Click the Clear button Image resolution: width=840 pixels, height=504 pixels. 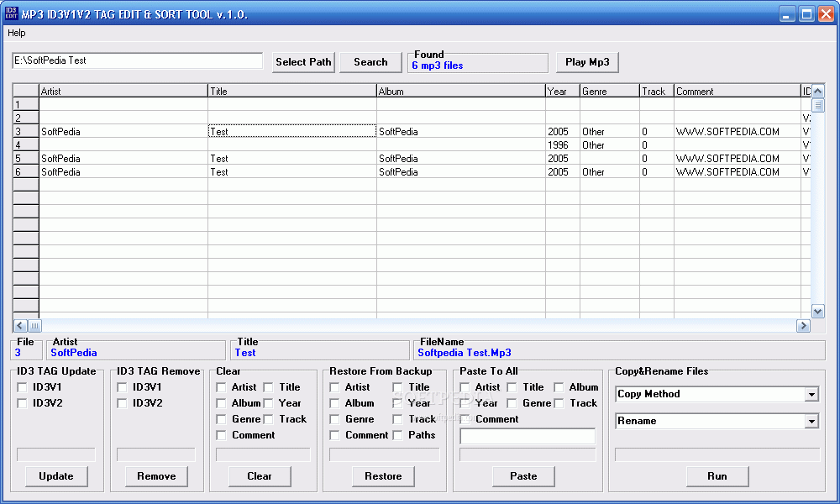click(x=260, y=476)
